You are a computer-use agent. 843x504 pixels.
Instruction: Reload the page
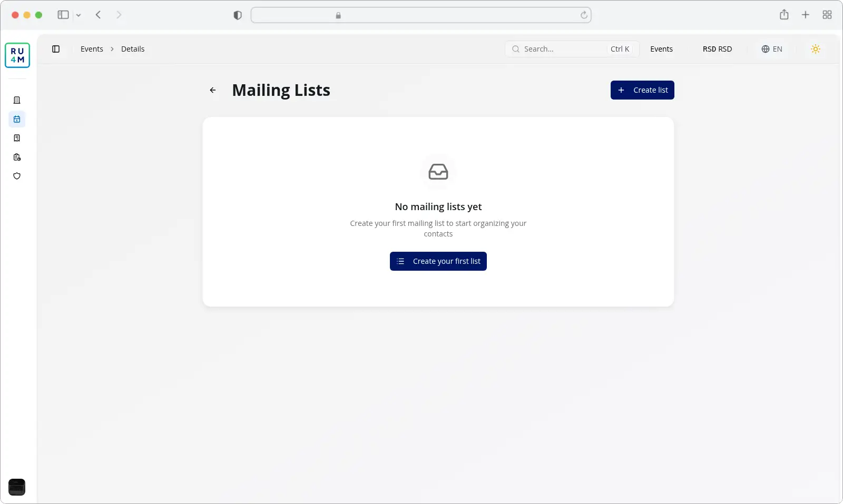pyautogui.click(x=584, y=15)
